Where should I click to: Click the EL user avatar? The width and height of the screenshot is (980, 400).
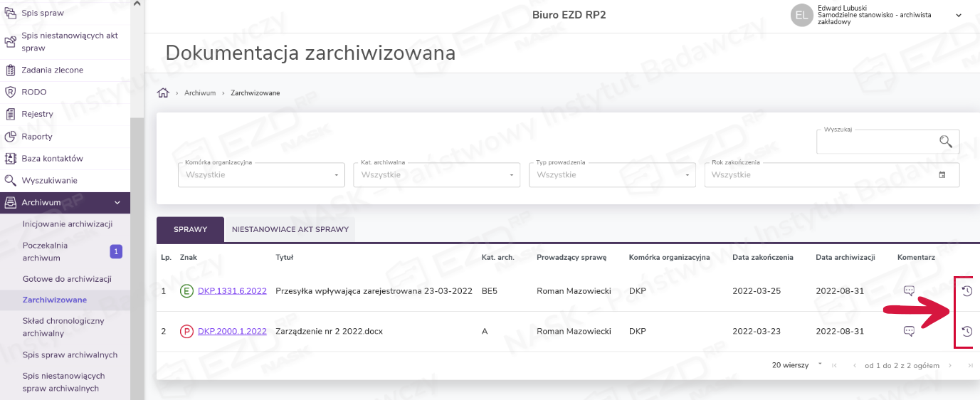pos(801,15)
